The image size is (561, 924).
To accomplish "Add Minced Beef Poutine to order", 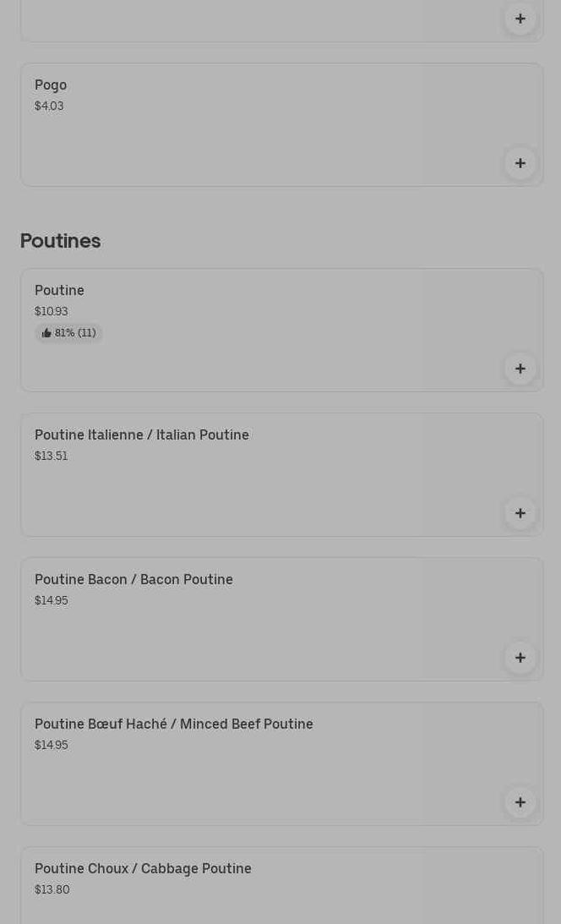I will click(x=520, y=802).
